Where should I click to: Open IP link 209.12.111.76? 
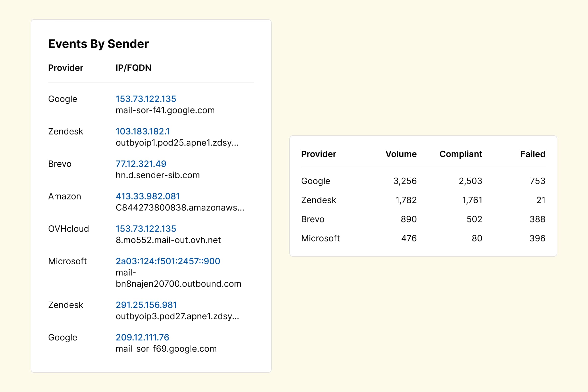coord(142,338)
